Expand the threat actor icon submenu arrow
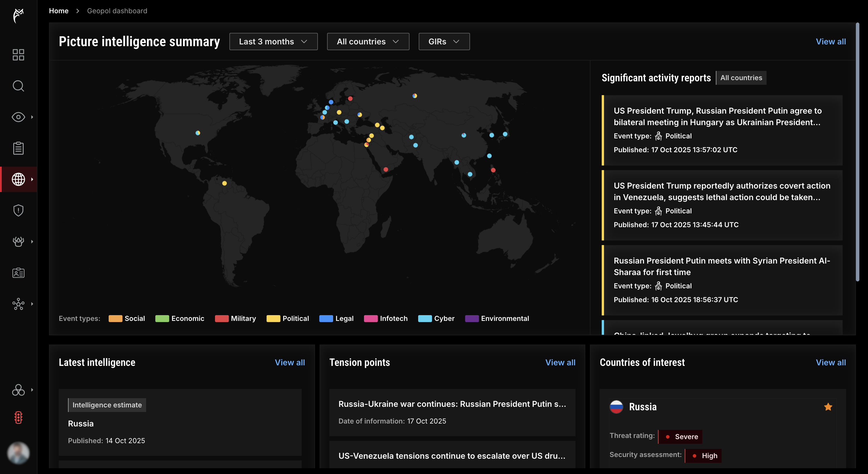868x474 pixels. [x=32, y=241]
